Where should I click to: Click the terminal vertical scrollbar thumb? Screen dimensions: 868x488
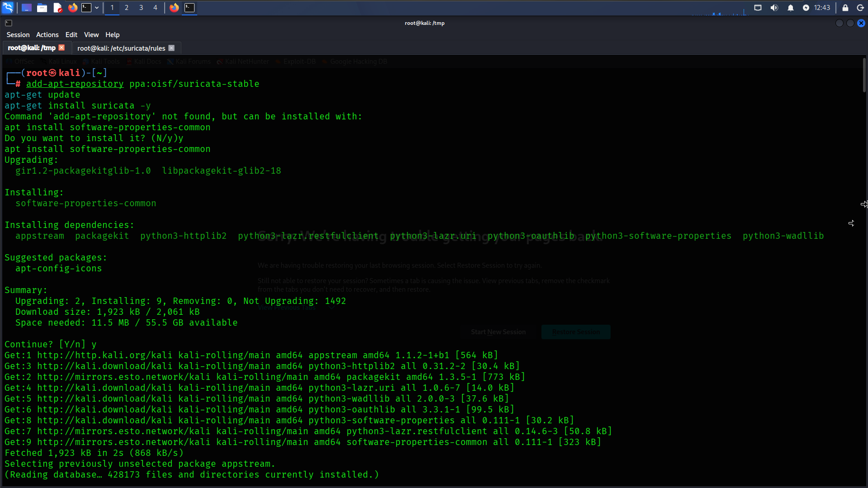[x=864, y=75]
